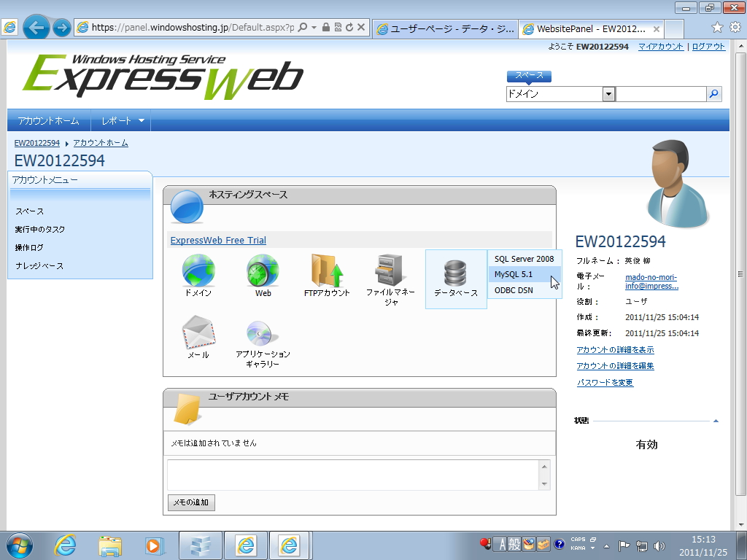
Task: Open the ExpressWeb Free Trial link
Action: click(218, 241)
